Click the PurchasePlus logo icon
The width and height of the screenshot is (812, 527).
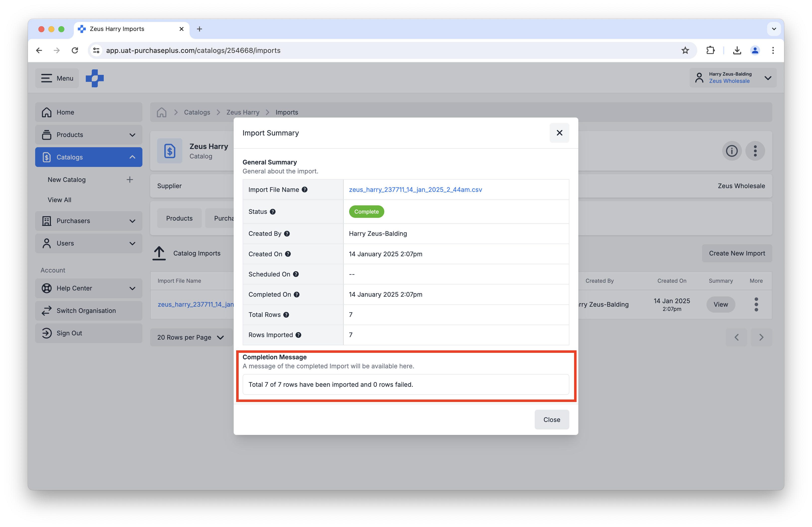pyautogui.click(x=95, y=78)
